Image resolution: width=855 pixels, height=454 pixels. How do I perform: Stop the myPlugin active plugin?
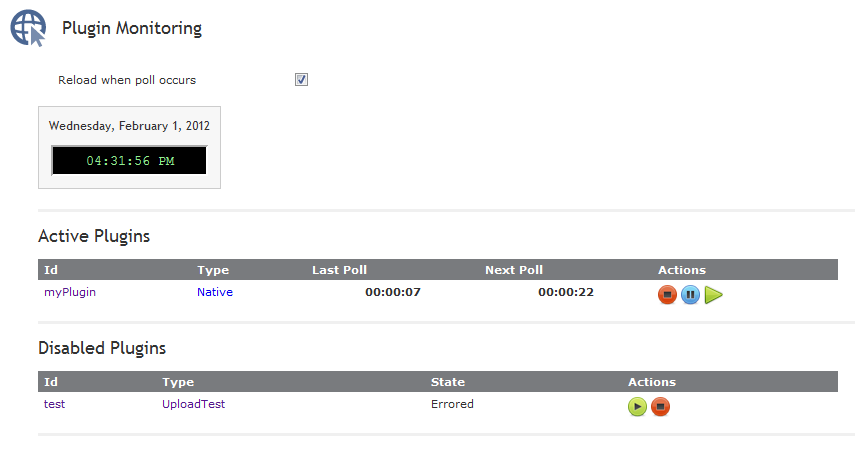tap(667, 295)
